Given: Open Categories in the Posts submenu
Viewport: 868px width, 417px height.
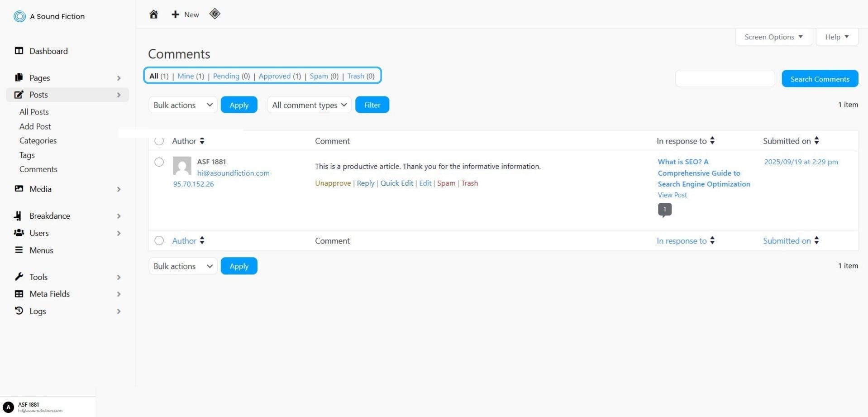Looking at the screenshot, I should pyautogui.click(x=38, y=141).
